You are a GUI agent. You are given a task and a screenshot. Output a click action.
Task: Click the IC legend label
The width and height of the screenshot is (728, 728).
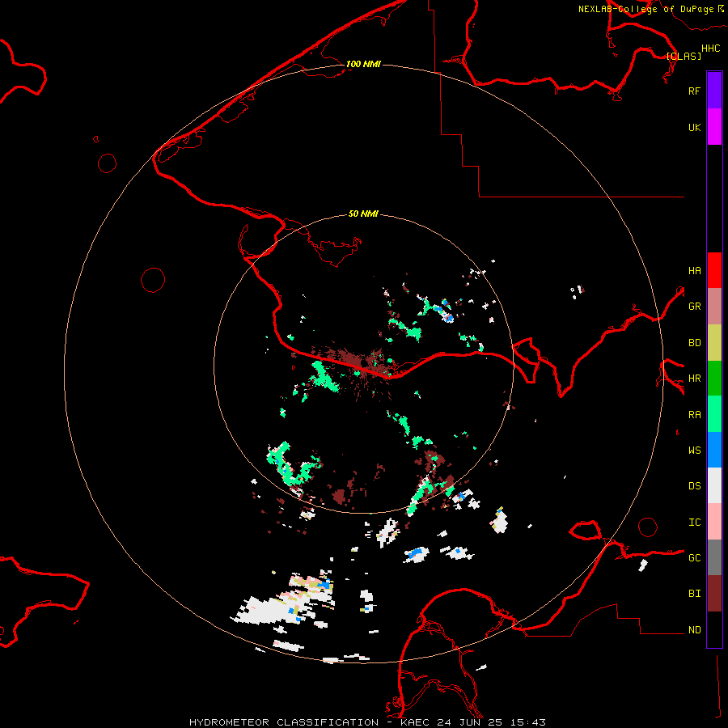tap(694, 523)
